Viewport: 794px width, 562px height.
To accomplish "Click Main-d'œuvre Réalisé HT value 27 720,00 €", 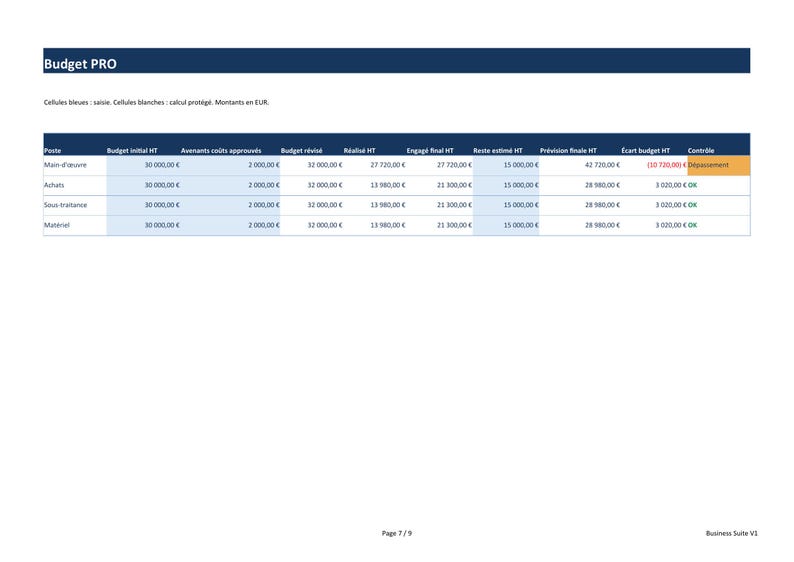I will pos(388,165).
